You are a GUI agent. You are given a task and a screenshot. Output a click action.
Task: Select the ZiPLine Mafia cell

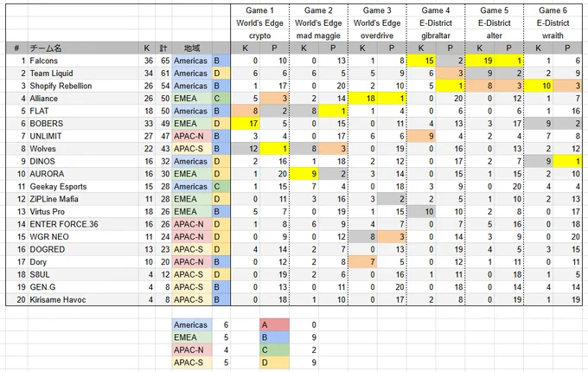click(x=83, y=199)
